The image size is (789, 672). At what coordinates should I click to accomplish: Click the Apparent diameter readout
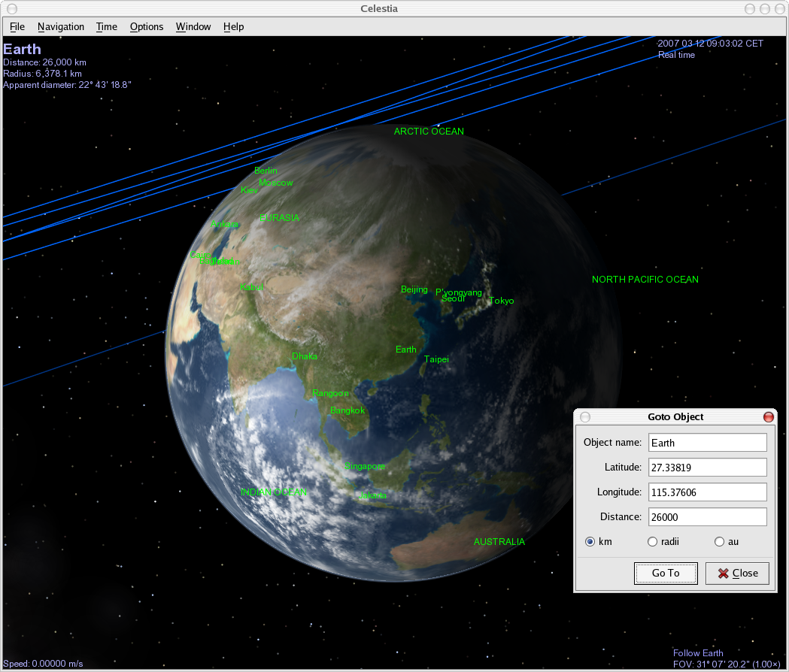point(67,85)
